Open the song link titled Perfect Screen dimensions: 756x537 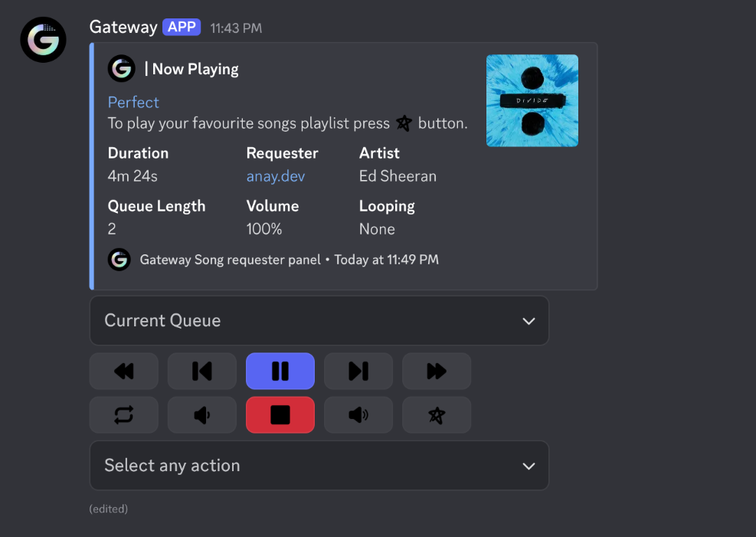pyautogui.click(x=133, y=102)
